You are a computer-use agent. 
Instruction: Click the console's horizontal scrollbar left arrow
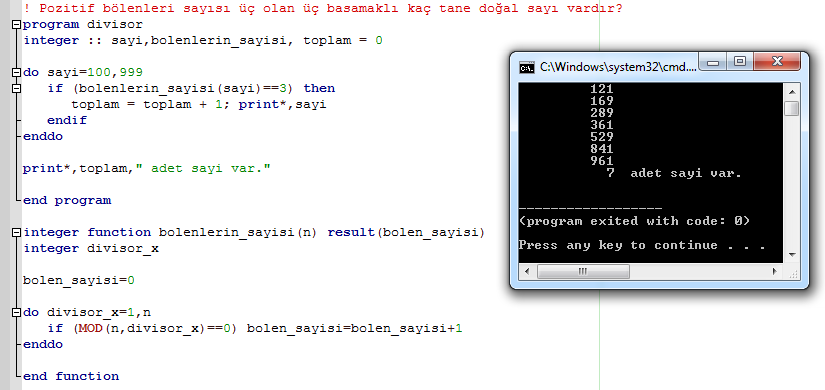[527, 272]
